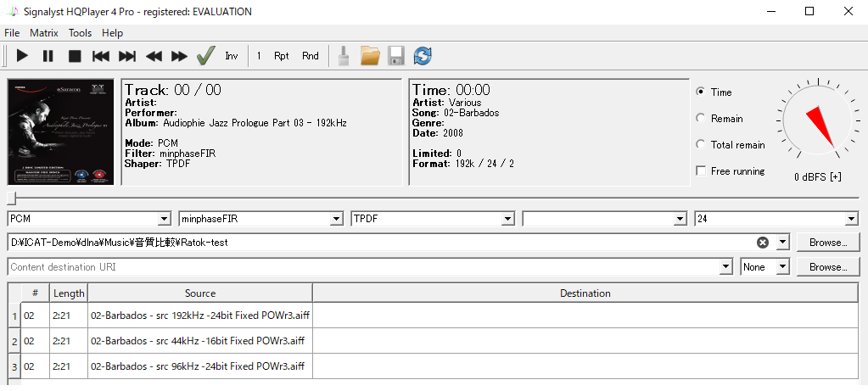
Task: Open the folder icon in toolbar
Action: pyautogui.click(x=370, y=56)
